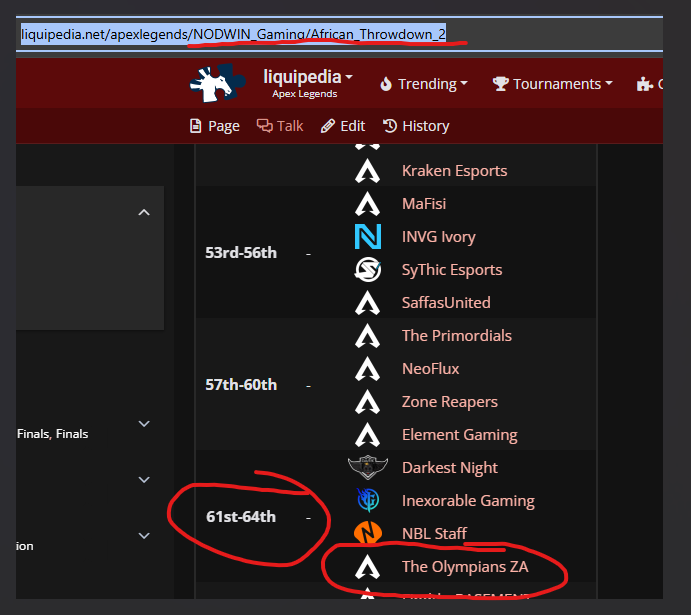Click the Apex icon next to NeoFlux
691x615 pixels.
tap(368, 369)
